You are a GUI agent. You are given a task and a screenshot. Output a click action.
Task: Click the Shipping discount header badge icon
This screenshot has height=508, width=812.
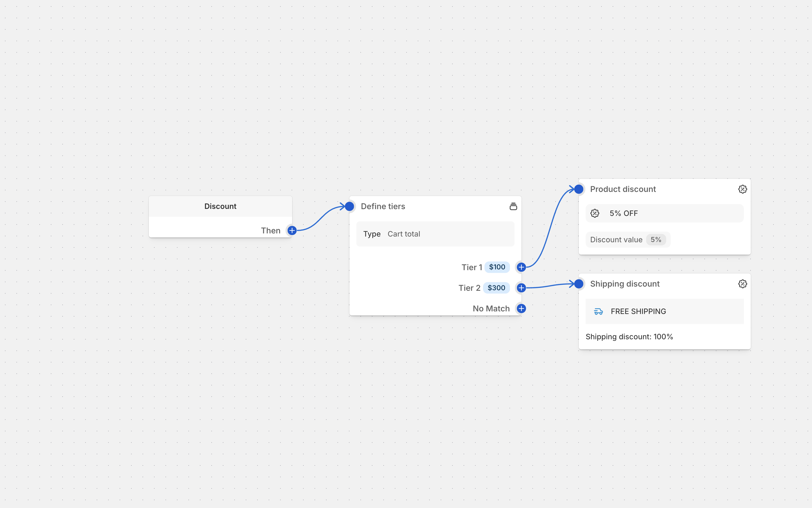click(x=742, y=284)
